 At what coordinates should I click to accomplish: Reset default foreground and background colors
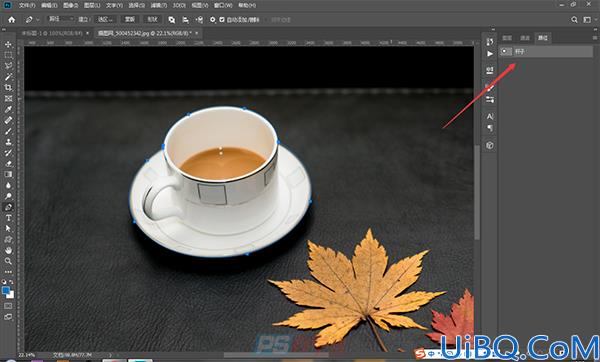click(x=4, y=282)
